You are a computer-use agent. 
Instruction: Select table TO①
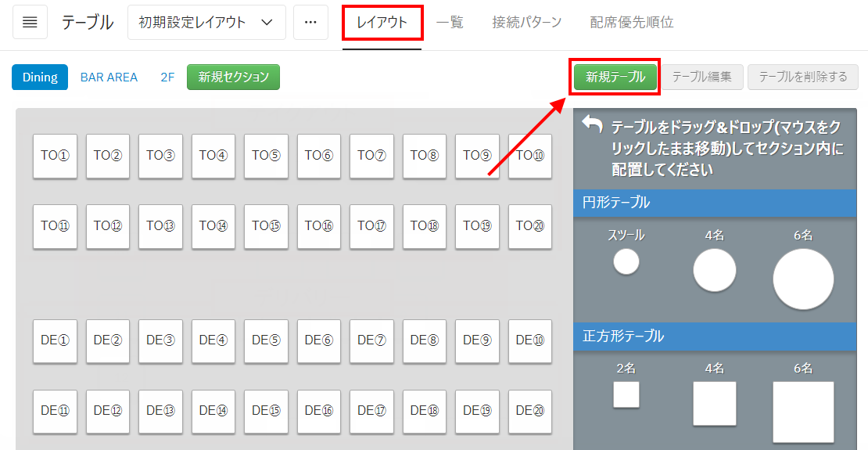click(55, 157)
